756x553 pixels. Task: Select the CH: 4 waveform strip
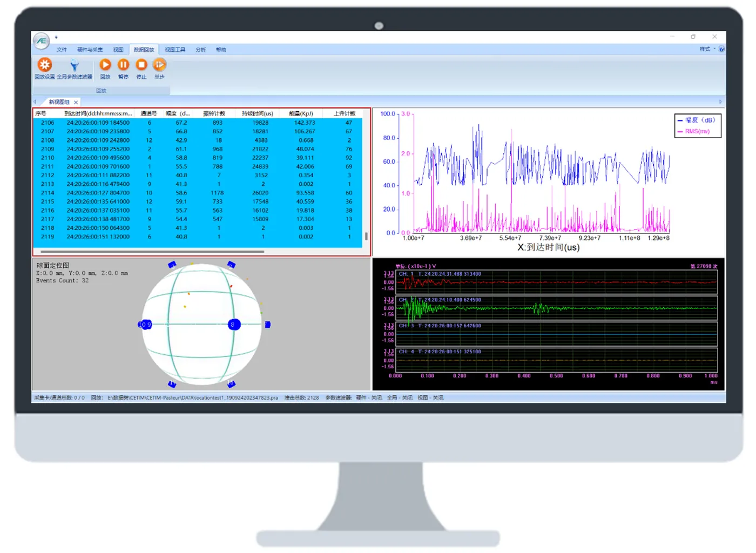[x=557, y=360]
